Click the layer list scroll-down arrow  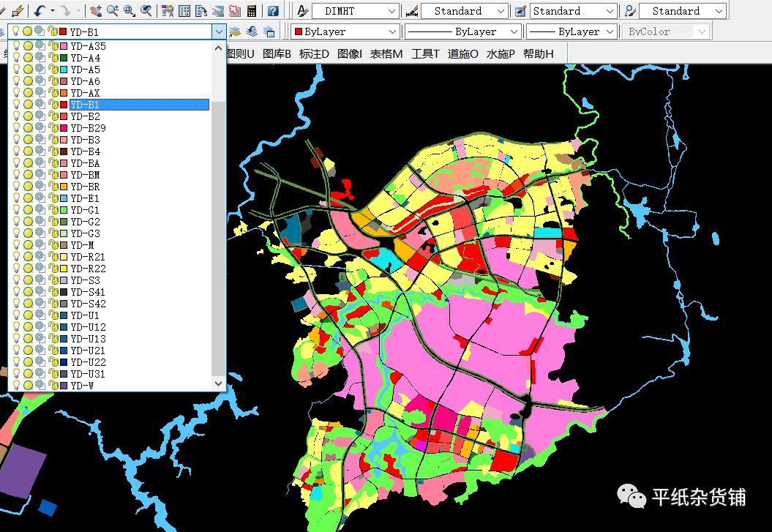point(219,383)
